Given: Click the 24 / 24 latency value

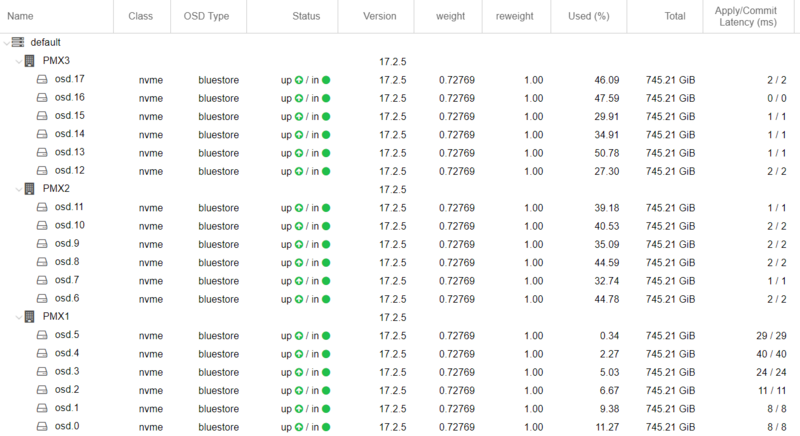Looking at the screenshot, I should (x=771, y=373).
